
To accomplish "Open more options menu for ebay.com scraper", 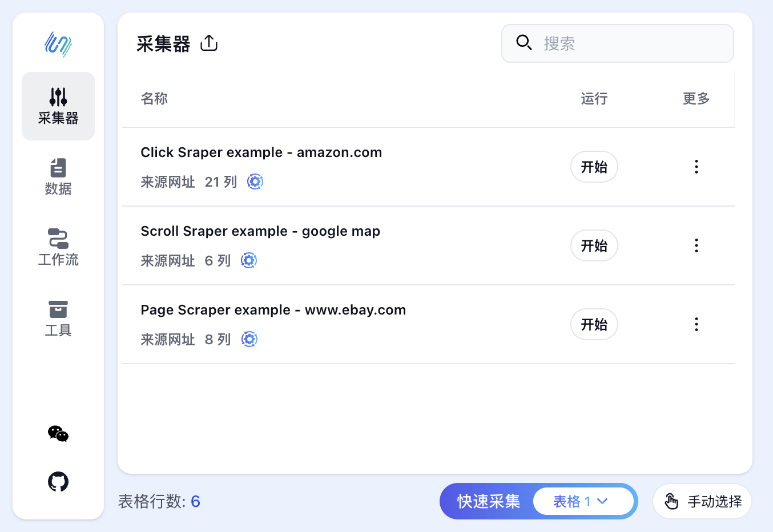I will pyautogui.click(x=696, y=324).
